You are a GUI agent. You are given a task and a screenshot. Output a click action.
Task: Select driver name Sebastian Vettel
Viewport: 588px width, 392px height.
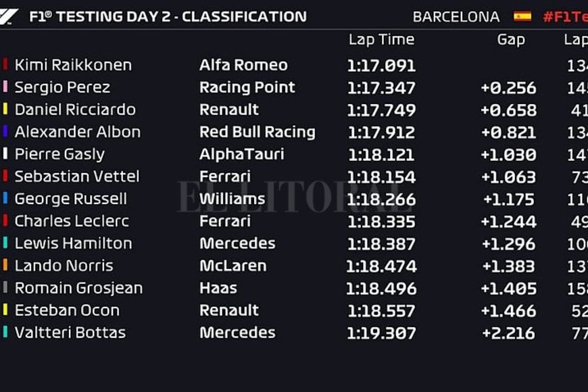(x=77, y=176)
